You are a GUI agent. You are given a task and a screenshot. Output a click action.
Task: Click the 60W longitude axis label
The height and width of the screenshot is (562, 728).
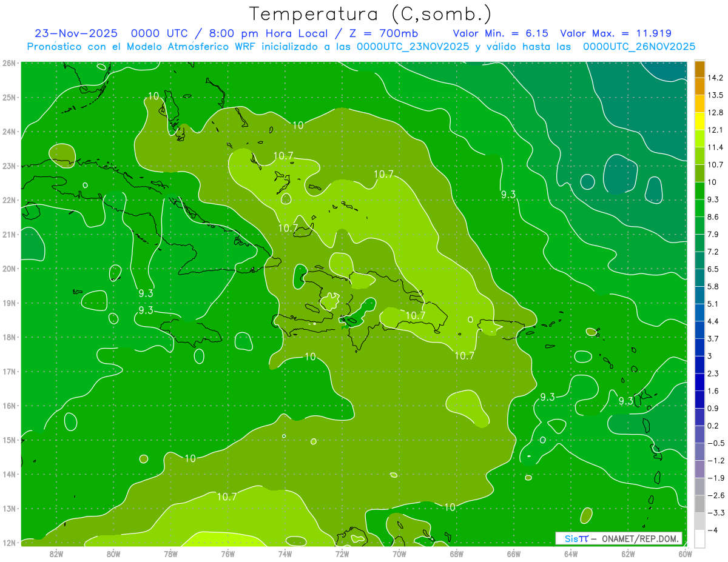685,554
